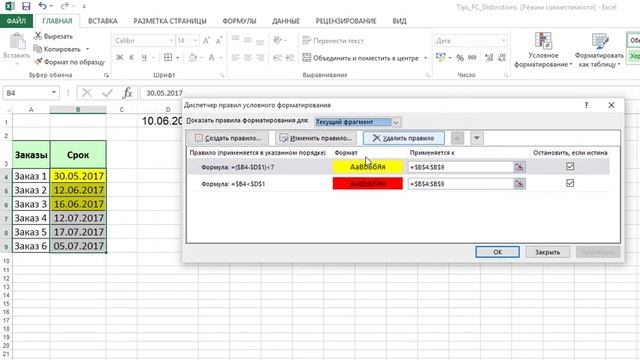Click red format preview swatch
The height and width of the screenshot is (360, 640).
pyautogui.click(x=367, y=184)
